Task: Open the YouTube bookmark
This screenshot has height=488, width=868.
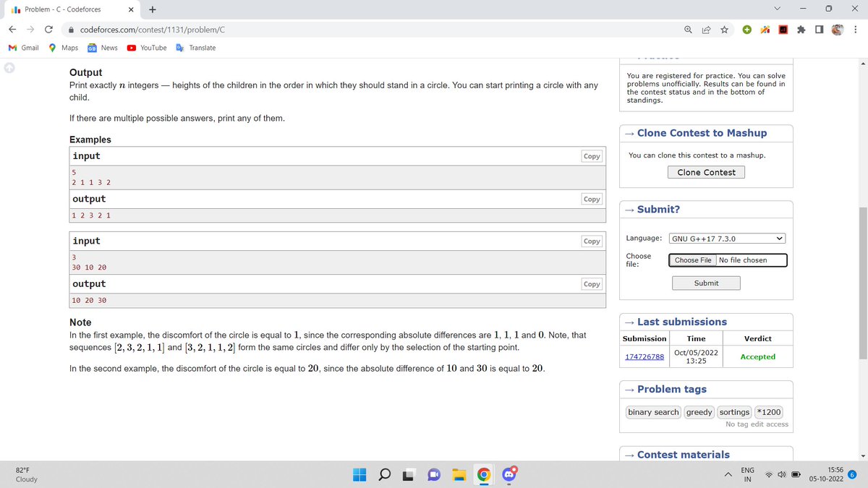Action: (x=147, y=48)
